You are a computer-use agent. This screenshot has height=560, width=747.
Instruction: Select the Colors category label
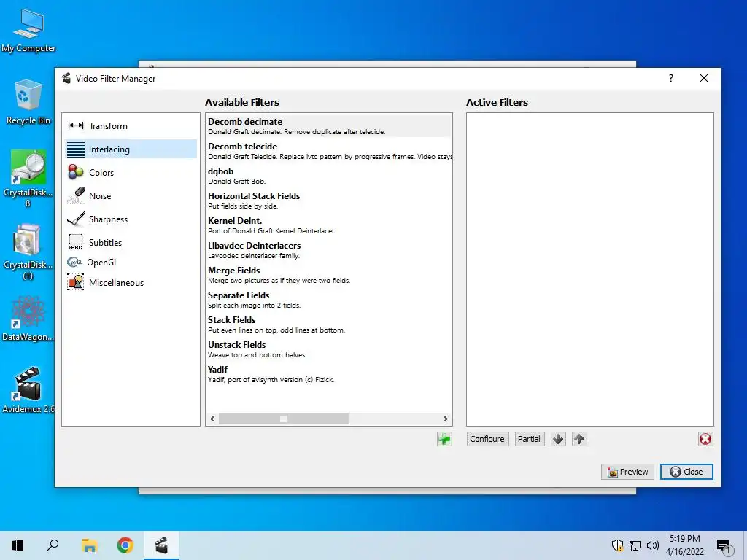coord(101,172)
